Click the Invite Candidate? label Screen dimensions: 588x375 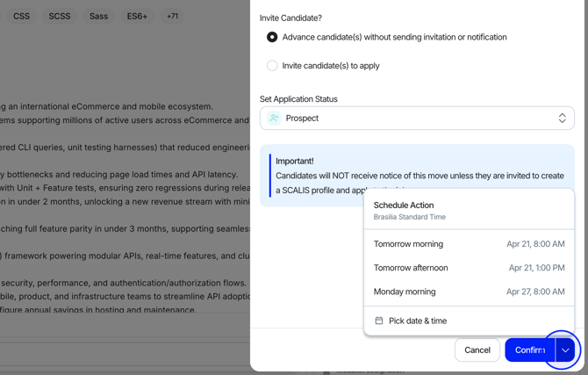[x=290, y=18]
